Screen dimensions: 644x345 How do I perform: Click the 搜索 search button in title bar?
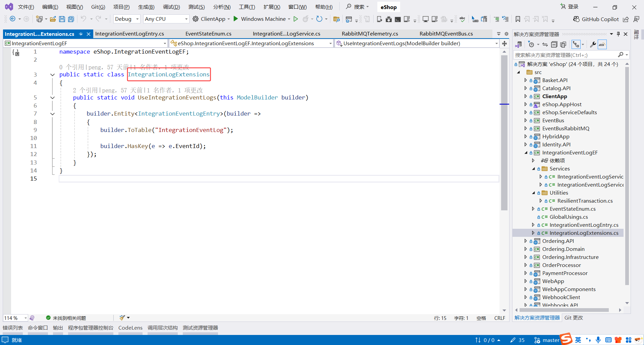click(357, 7)
